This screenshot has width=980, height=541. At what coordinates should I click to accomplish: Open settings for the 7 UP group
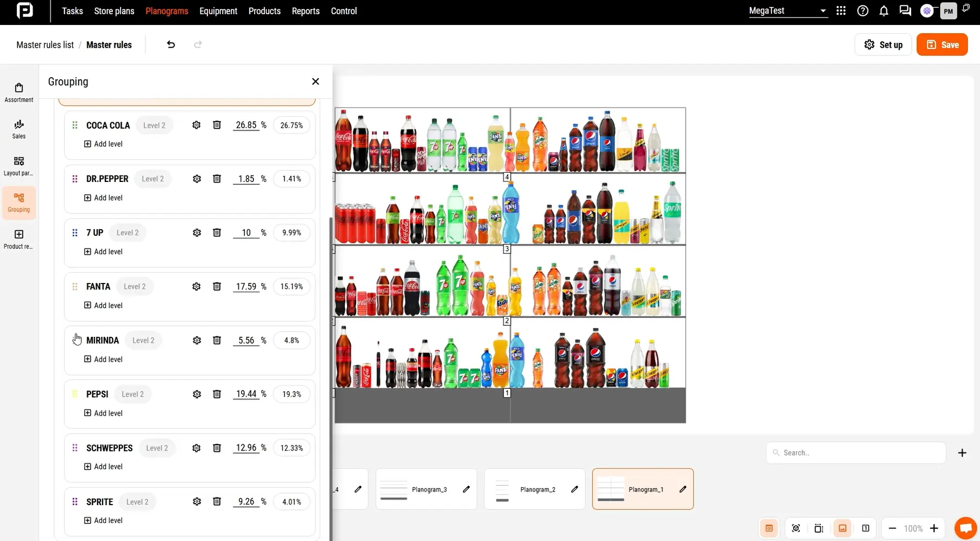[x=197, y=232]
